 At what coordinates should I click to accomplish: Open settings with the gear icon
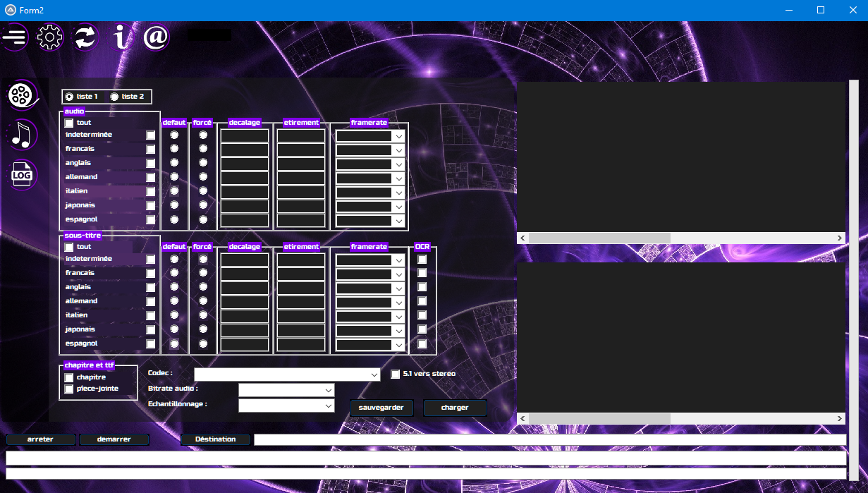click(50, 37)
